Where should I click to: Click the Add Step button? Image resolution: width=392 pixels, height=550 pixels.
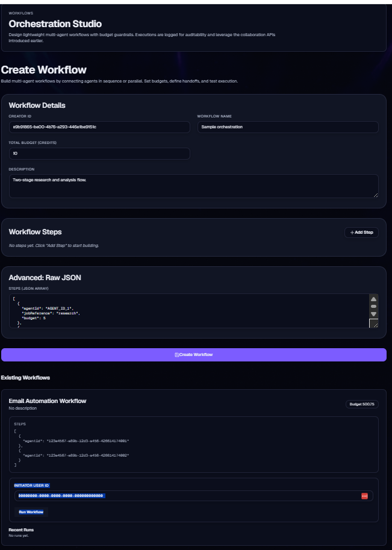362,232
